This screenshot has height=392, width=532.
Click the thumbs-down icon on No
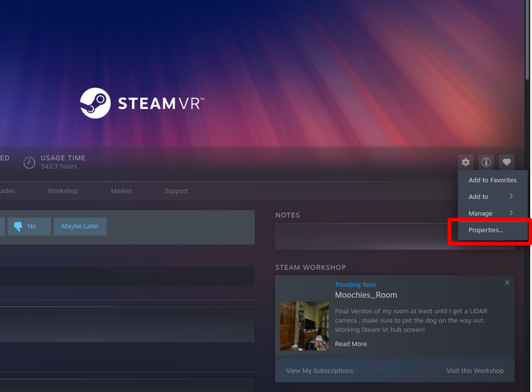18,226
